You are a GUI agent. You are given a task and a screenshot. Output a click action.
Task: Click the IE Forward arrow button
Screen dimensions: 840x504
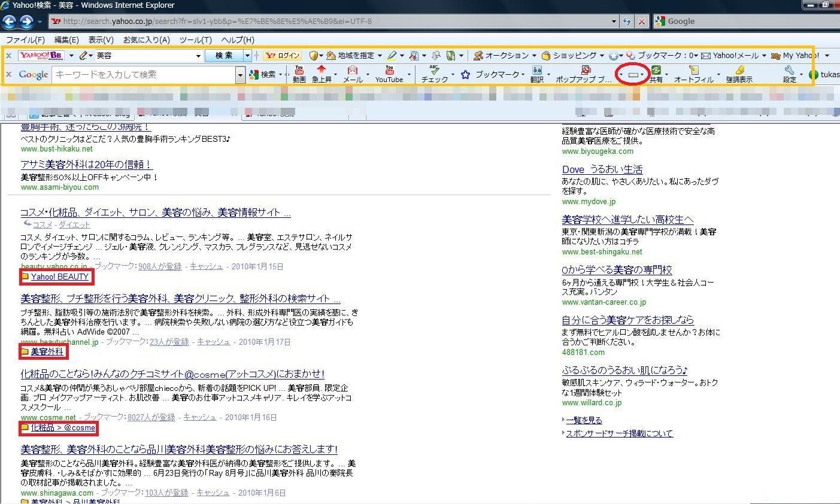pos(26,22)
